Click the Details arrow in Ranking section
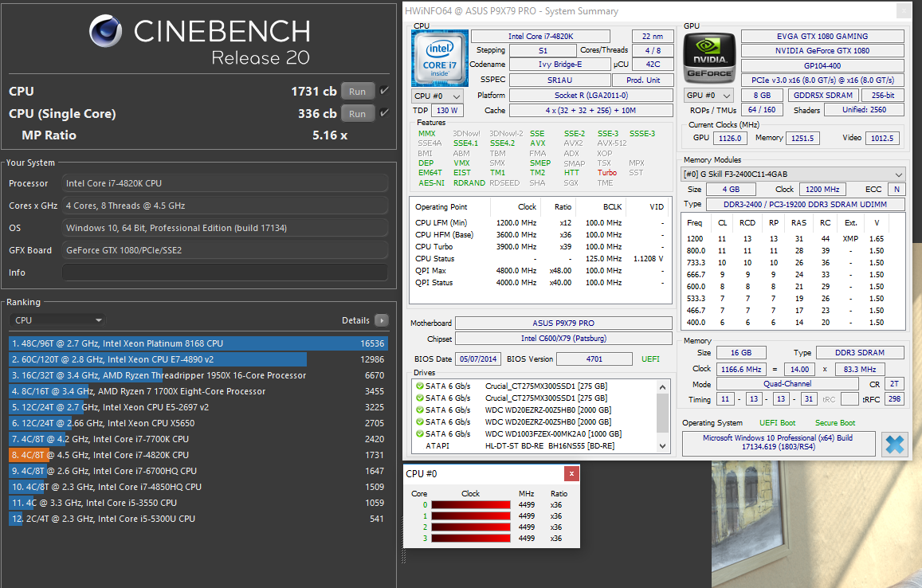Image resolution: width=922 pixels, height=588 pixels. (x=382, y=319)
